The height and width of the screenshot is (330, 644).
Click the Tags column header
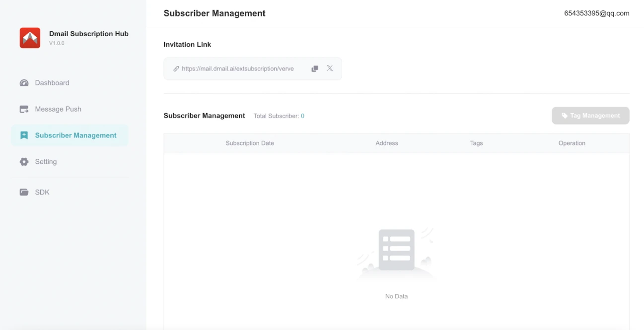click(476, 143)
